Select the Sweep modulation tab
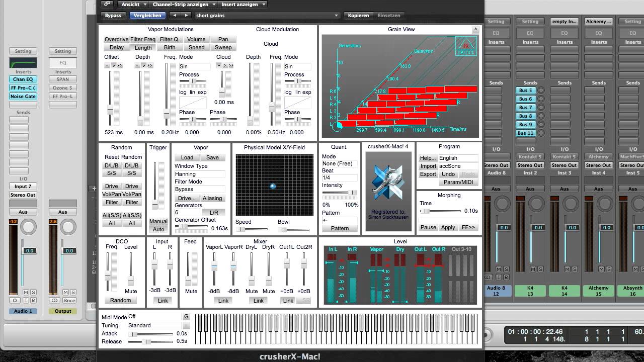Viewport: 644px width, 362px height. (223, 47)
